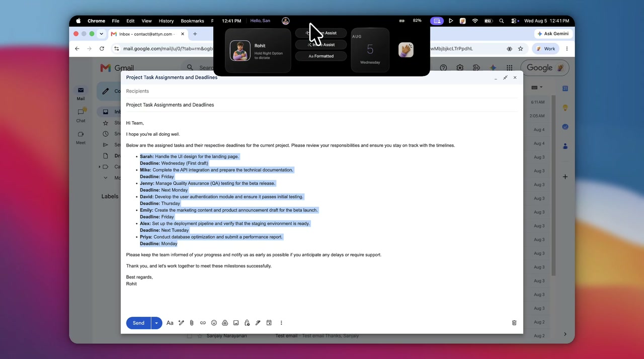Star the Sanjaiy Narayanan Test email
The height and width of the screenshot is (359, 644).
coord(200,336)
